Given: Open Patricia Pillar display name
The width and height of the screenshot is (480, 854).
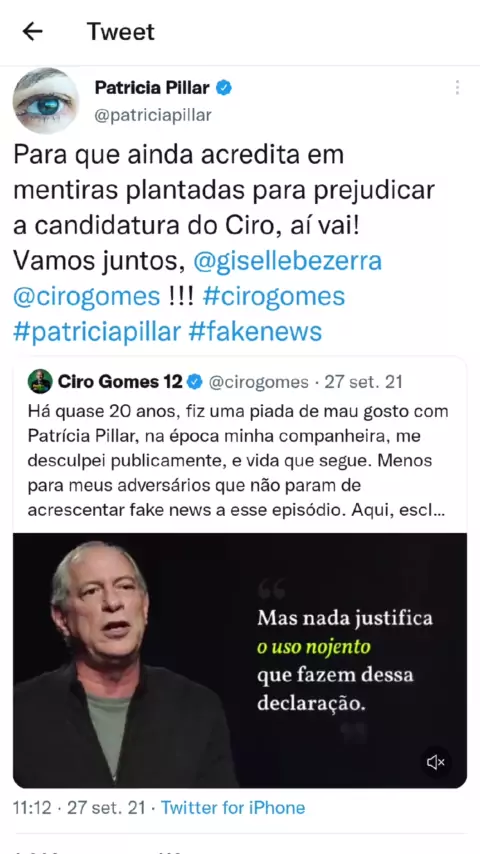Looking at the screenshot, I should pos(153,88).
